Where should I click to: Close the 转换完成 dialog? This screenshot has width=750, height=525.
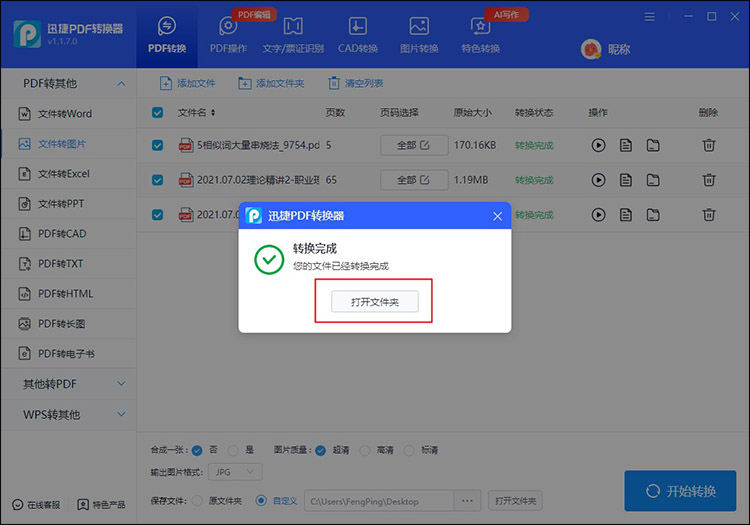point(497,217)
